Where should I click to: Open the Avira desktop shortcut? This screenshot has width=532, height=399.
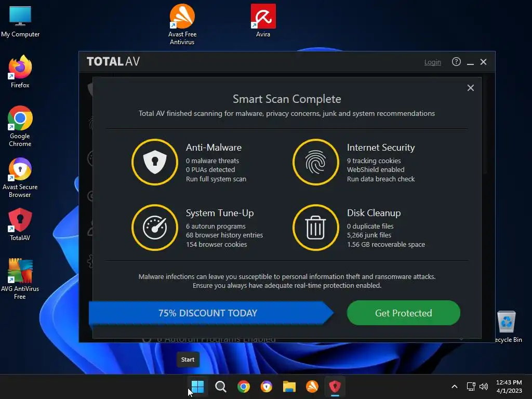coord(263,20)
